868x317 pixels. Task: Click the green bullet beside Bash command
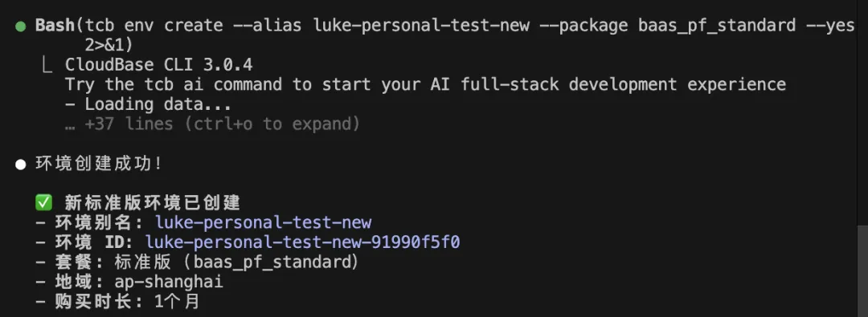click(20, 26)
